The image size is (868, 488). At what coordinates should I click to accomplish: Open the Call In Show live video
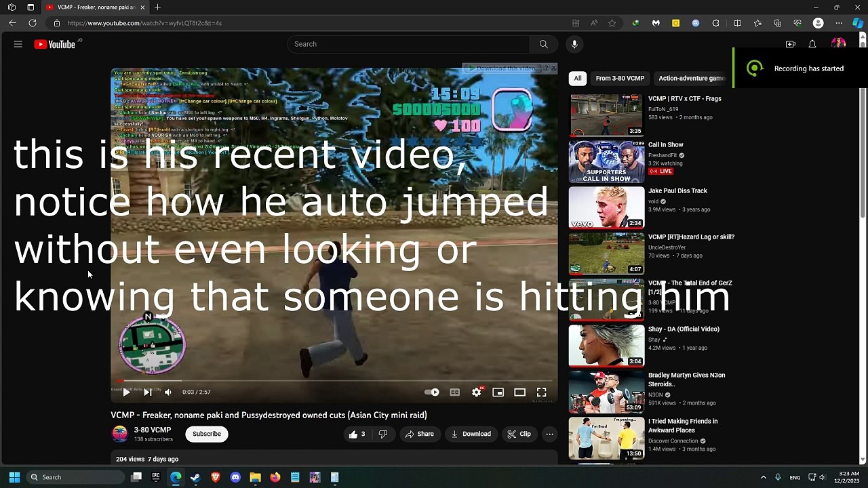tap(606, 161)
